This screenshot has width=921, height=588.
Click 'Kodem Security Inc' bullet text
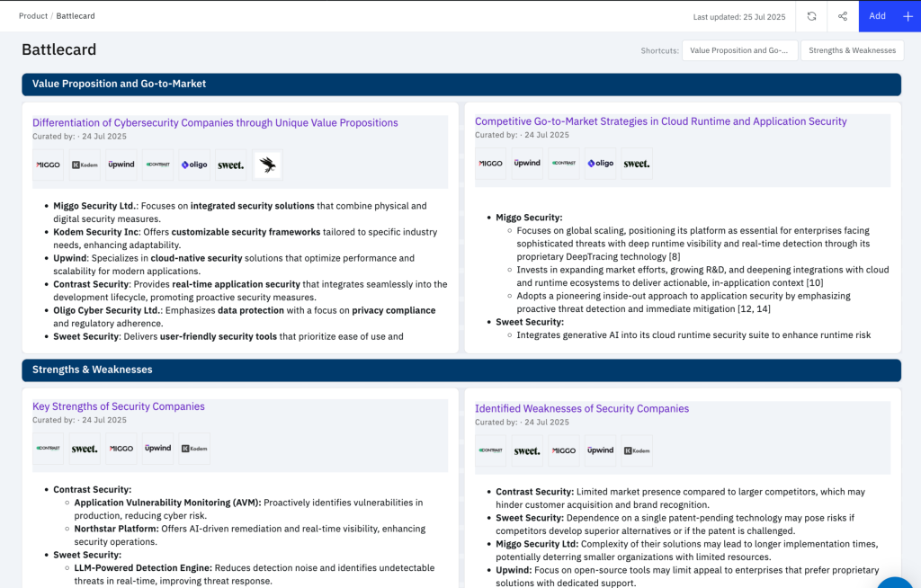[95, 232]
